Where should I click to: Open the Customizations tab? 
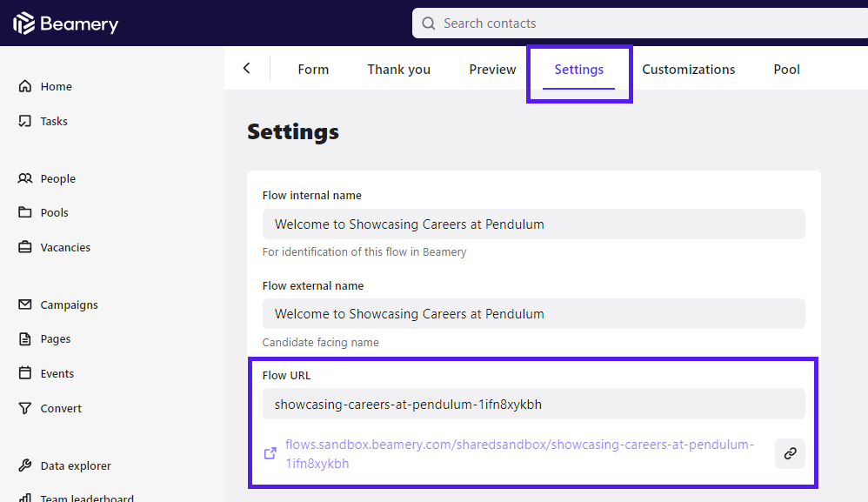point(688,70)
